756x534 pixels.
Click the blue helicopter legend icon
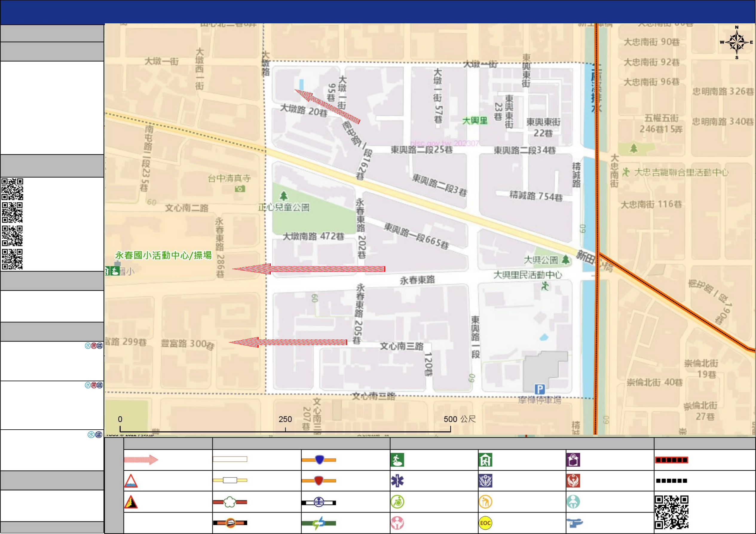(575, 523)
